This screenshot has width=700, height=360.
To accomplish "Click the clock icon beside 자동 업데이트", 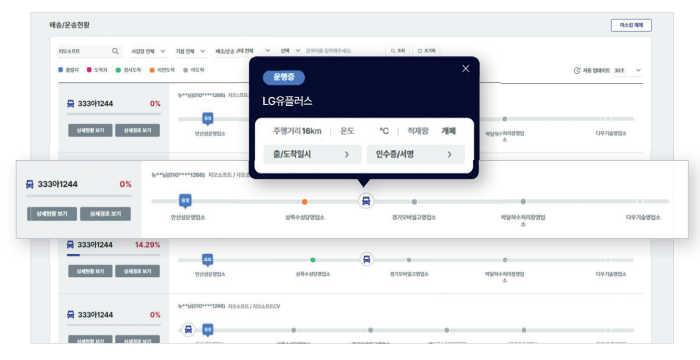I will point(577,71).
